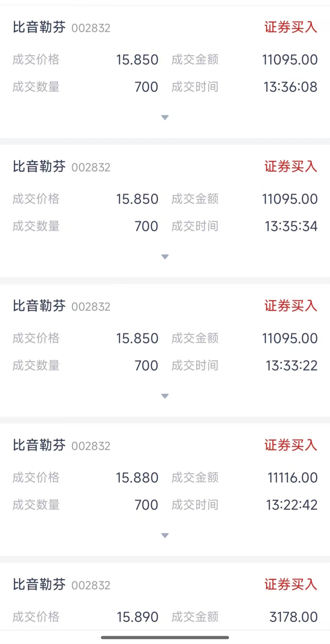Tap the trade price 15.880
Screen dimensions: 330x644
pos(137,478)
